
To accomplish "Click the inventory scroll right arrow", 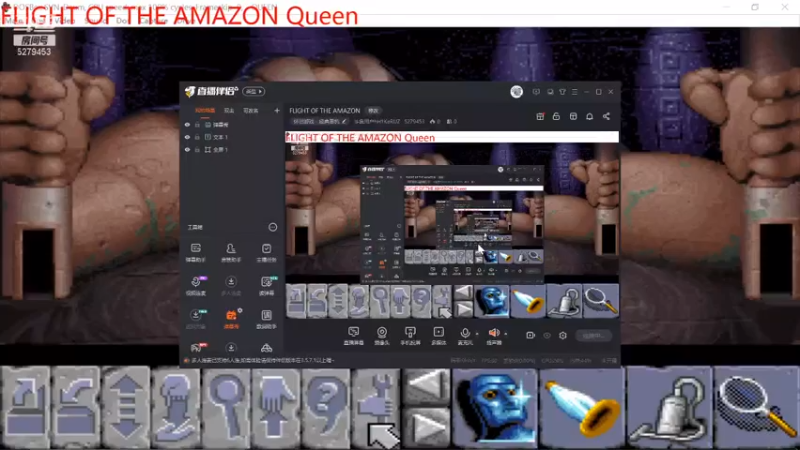I will (426, 428).
